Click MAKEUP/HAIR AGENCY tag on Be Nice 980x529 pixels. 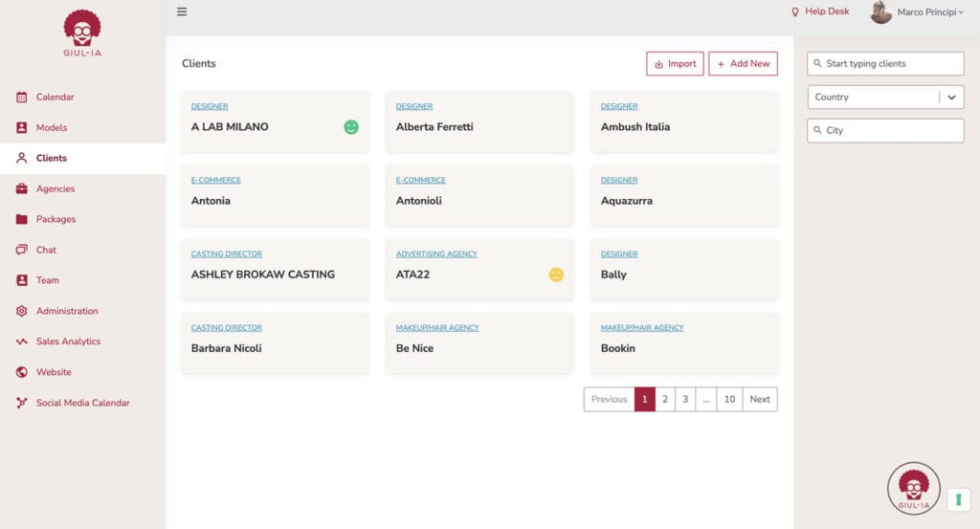coord(436,327)
